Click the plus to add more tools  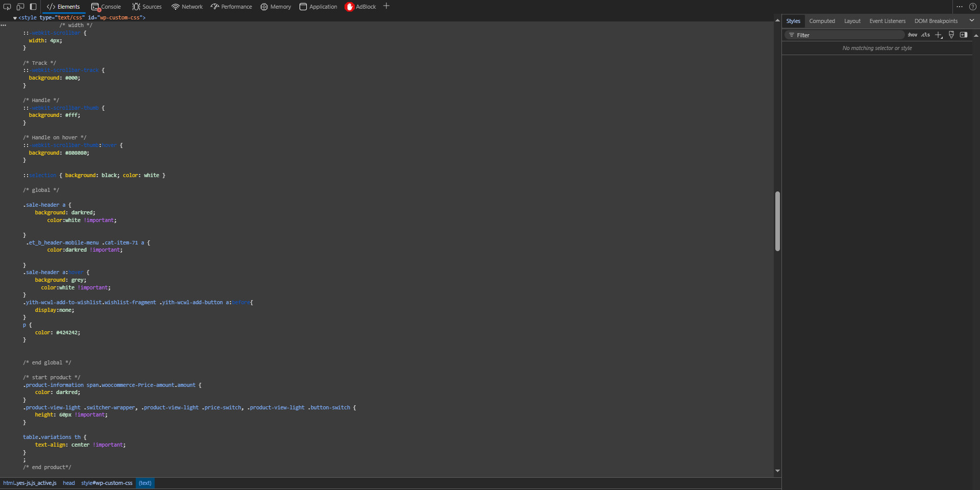click(386, 6)
